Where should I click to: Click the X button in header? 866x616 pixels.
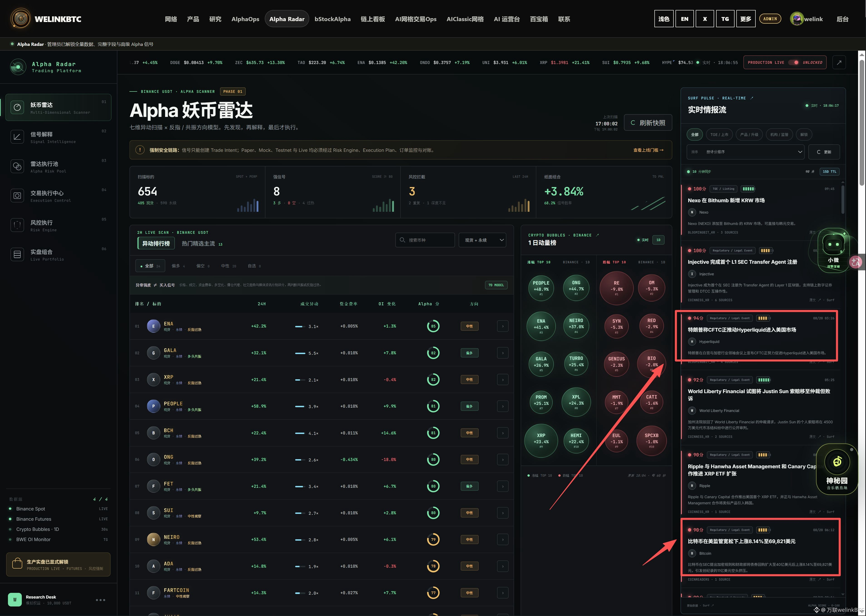705,19
